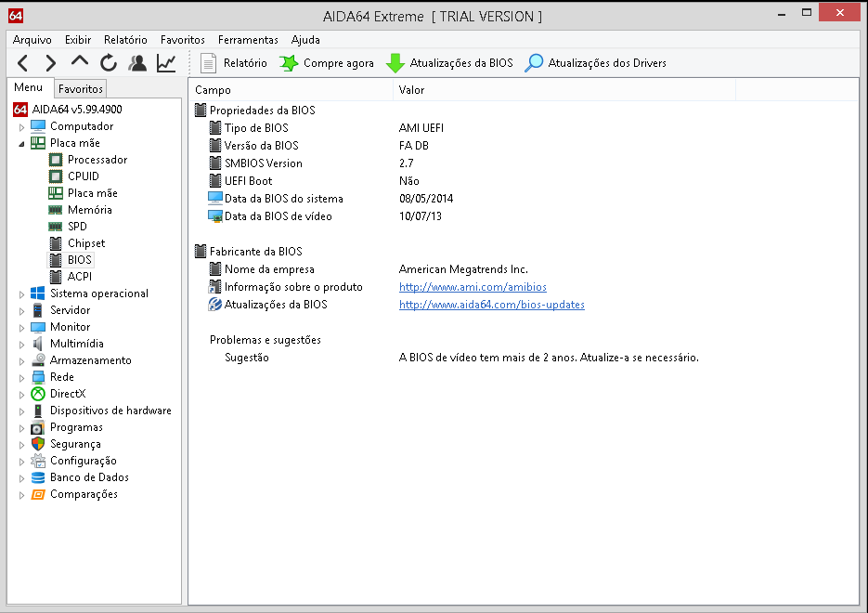Select CPUID in the tree
The width and height of the screenshot is (868, 613).
click(x=83, y=176)
